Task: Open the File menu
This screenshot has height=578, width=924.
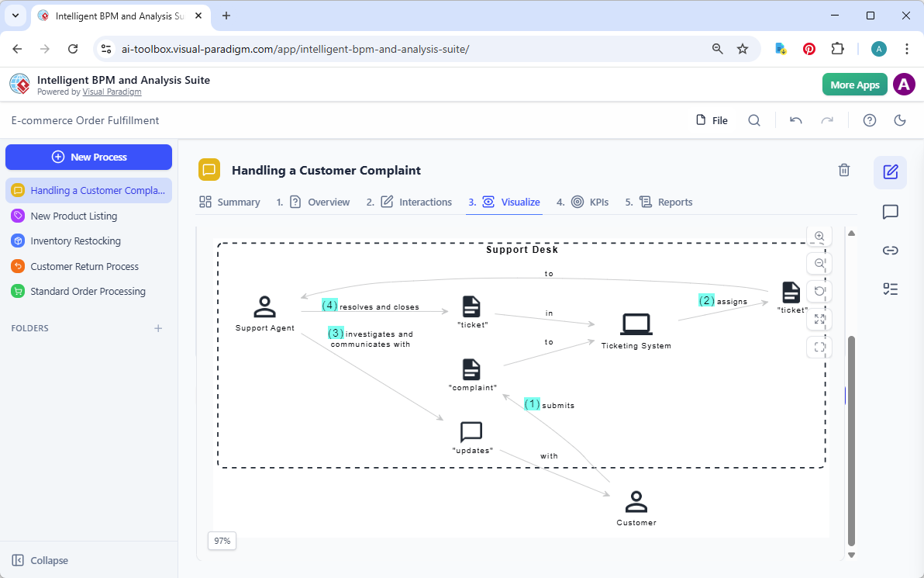Action: [711, 120]
